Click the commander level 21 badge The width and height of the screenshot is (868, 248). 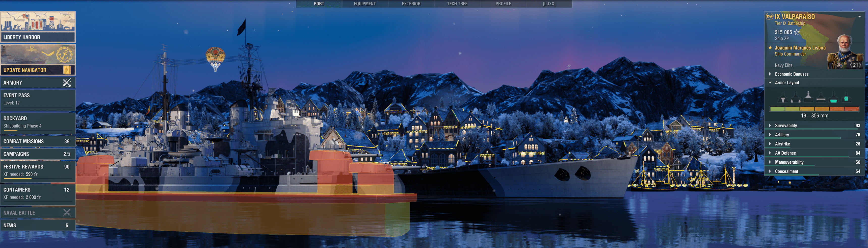click(x=856, y=65)
